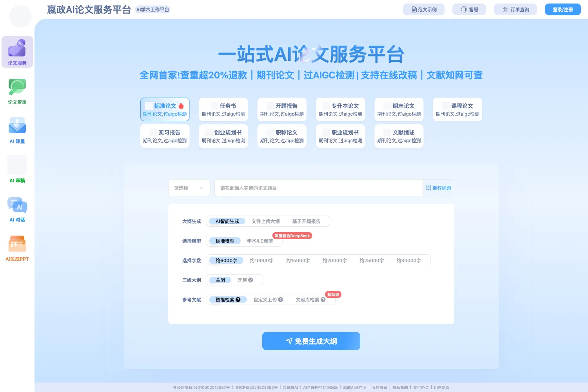The width and height of the screenshot is (588, 392).
Task: Open the 粤公网安备44010602012587号 footer link
Action: (201, 388)
